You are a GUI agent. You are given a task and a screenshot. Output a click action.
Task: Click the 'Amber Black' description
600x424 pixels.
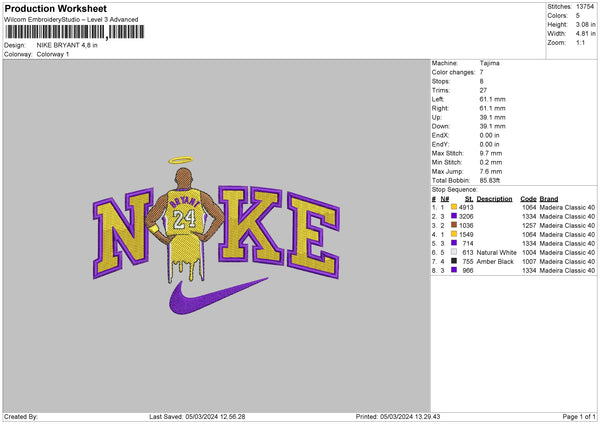(495, 261)
